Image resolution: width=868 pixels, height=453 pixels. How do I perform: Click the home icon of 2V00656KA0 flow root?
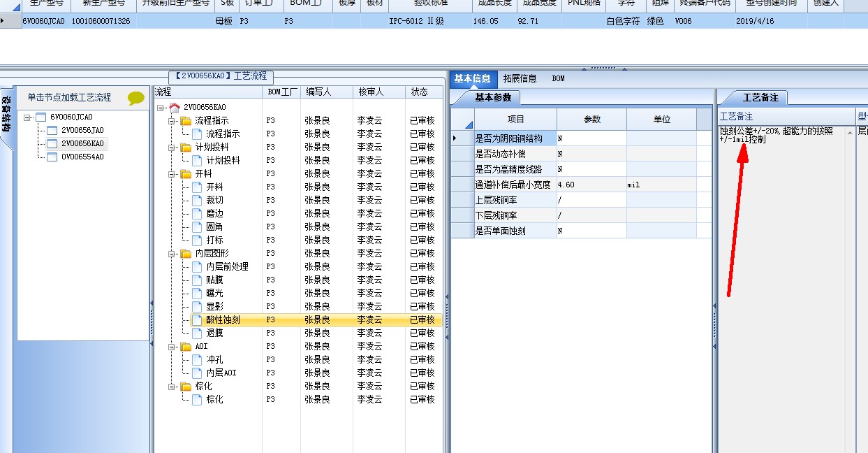tap(175, 107)
